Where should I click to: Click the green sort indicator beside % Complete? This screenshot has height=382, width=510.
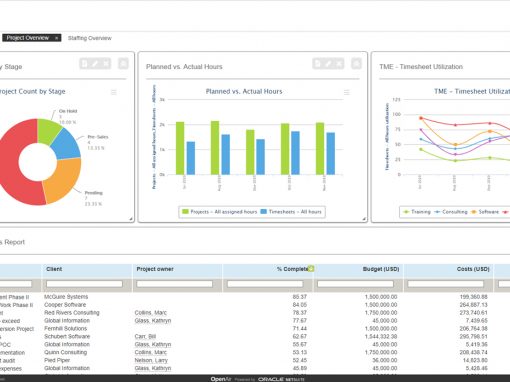pyautogui.click(x=311, y=268)
